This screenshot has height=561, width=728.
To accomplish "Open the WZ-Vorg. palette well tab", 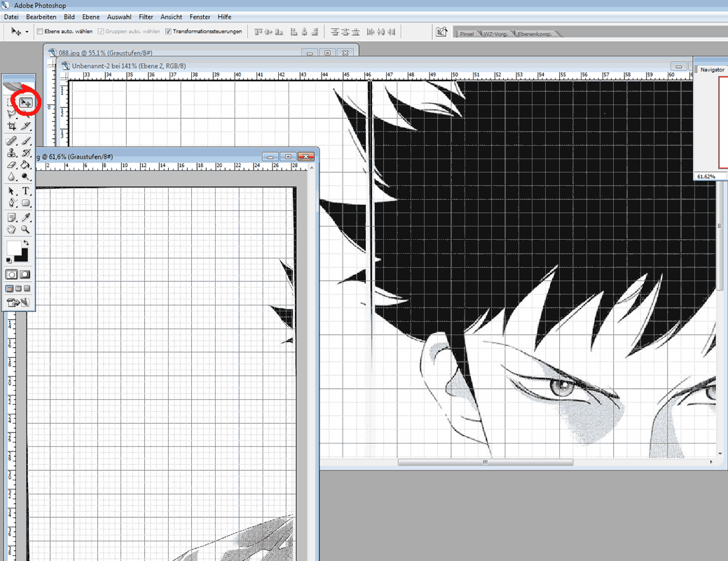I will coord(495,34).
